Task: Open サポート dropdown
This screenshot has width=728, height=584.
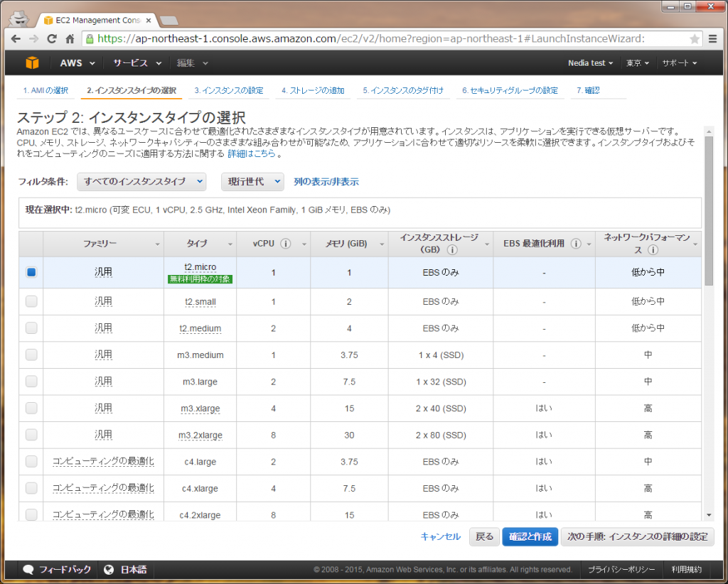Action: coord(679,63)
